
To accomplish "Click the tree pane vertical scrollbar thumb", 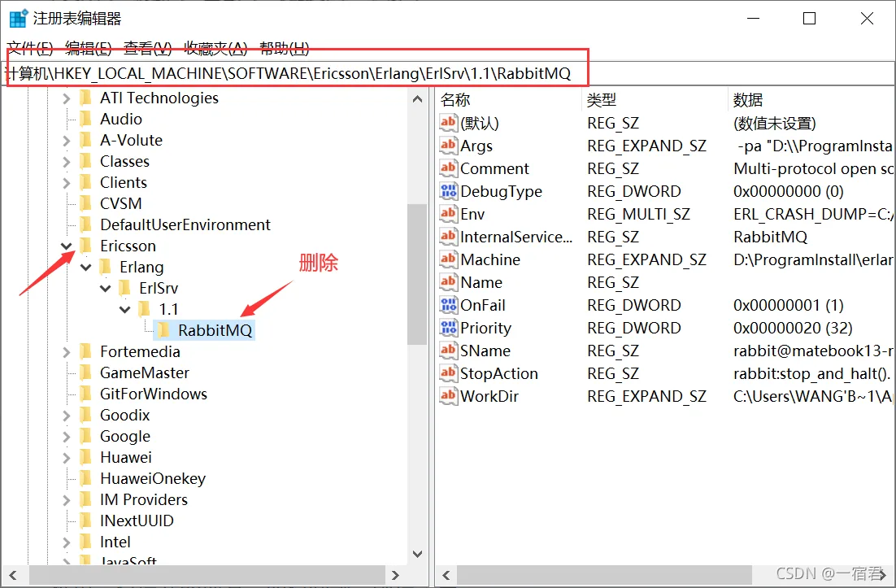I will click(417, 274).
